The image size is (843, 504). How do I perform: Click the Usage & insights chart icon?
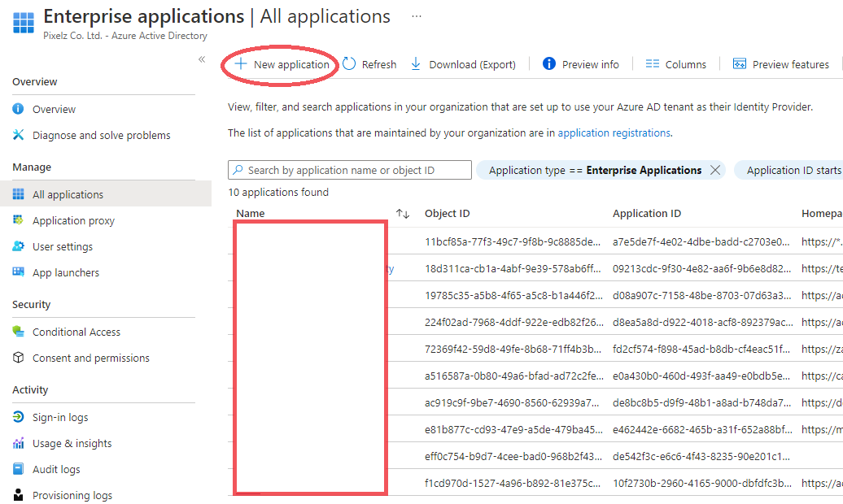click(18, 443)
